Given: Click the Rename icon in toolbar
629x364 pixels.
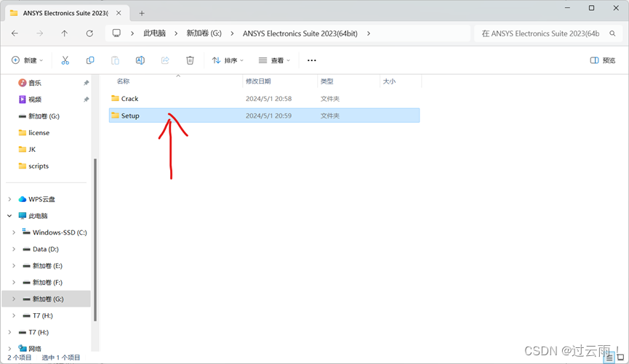Looking at the screenshot, I should (140, 60).
